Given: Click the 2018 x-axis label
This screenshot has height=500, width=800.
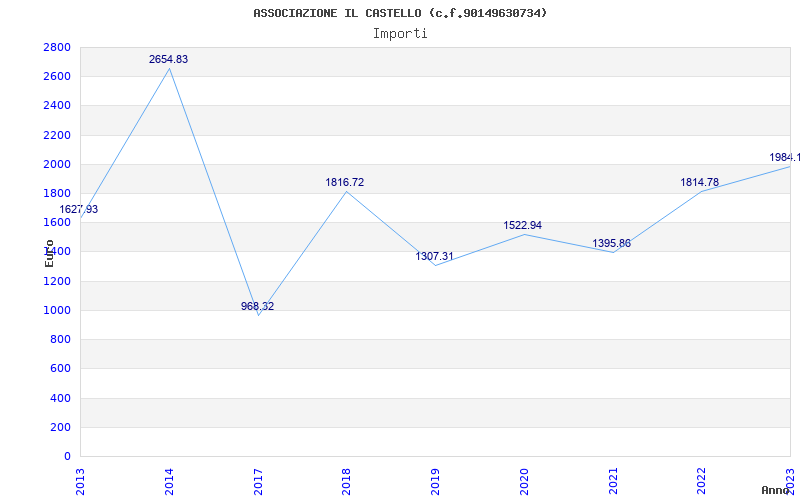Looking at the screenshot, I should click(346, 482).
